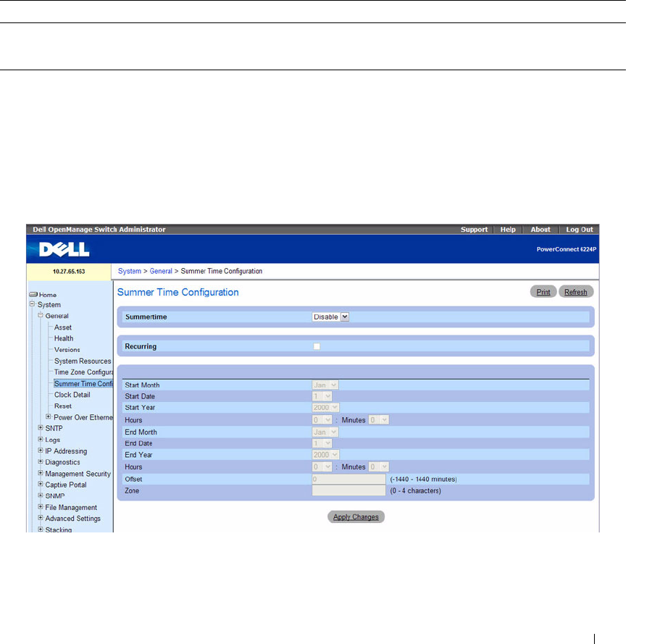Click the General breadcrumb link
This screenshot has height=644, width=652.
click(161, 271)
